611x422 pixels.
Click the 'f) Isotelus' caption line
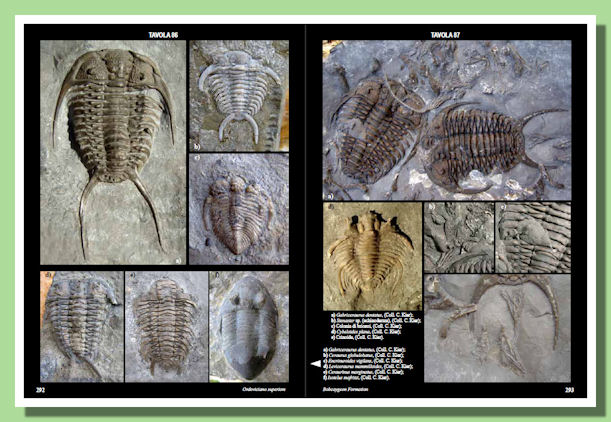356,377
